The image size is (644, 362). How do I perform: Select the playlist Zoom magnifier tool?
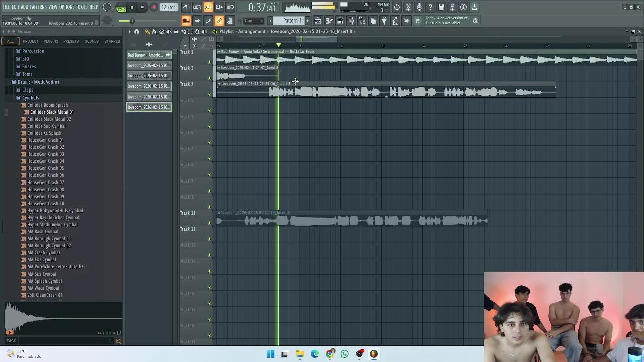(197, 32)
